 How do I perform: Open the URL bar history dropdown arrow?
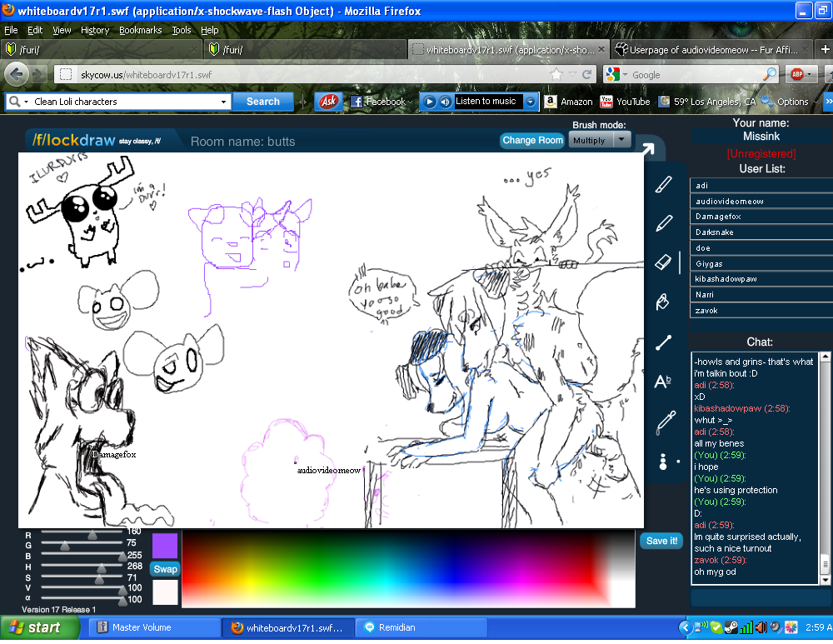point(572,74)
